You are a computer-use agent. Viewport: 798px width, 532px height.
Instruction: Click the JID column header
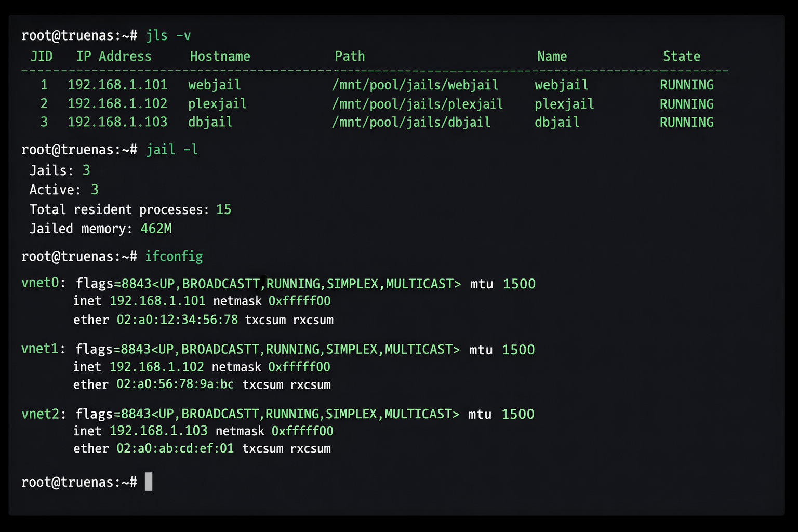pos(42,56)
